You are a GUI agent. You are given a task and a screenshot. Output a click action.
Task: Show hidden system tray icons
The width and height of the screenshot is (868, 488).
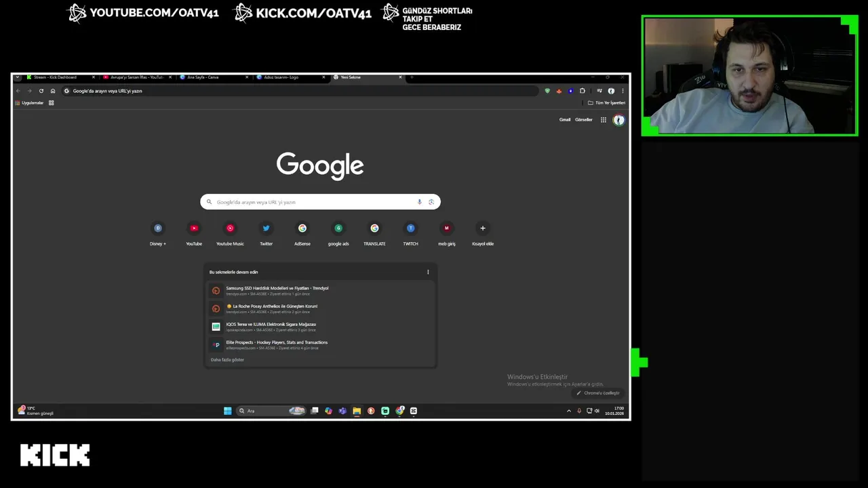[x=569, y=411]
